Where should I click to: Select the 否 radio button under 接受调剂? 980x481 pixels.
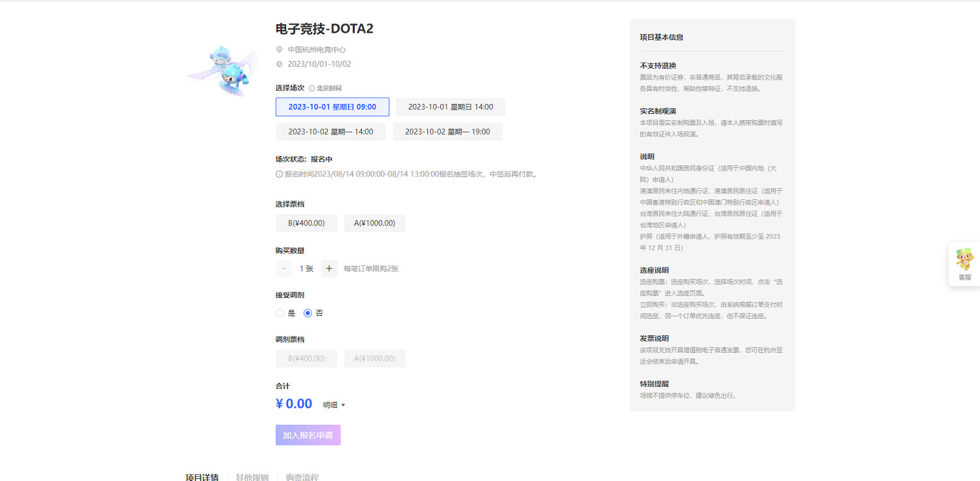pyautogui.click(x=308, y=313)
